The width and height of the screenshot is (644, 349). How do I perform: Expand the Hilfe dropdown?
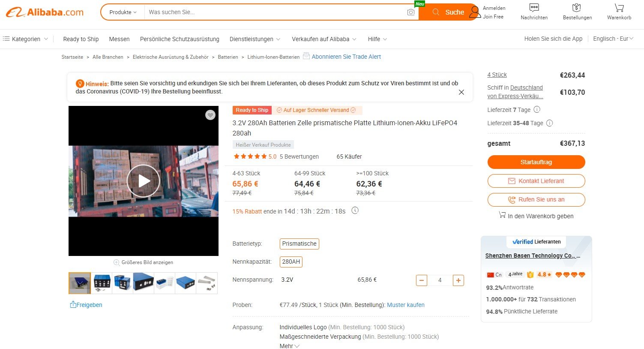pyautogui.click(x=377, y=39)
